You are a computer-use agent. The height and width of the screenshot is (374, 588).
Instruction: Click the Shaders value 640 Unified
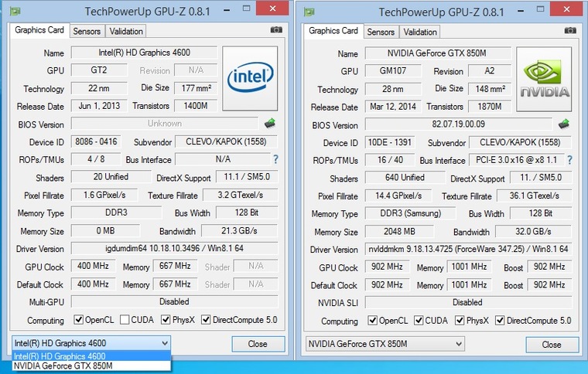pos(405,178)
